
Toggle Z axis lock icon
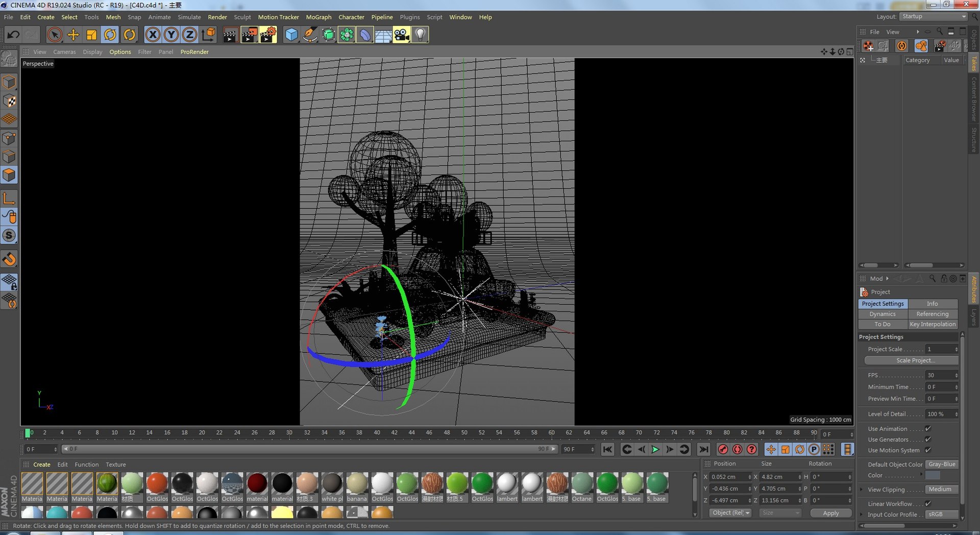click(189, 35)
